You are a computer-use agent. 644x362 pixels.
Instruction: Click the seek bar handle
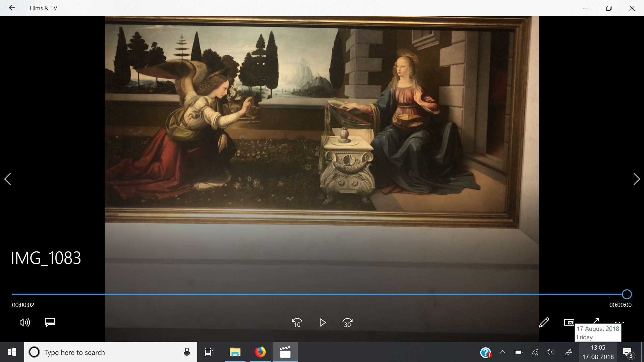click(x=627, y=294)
